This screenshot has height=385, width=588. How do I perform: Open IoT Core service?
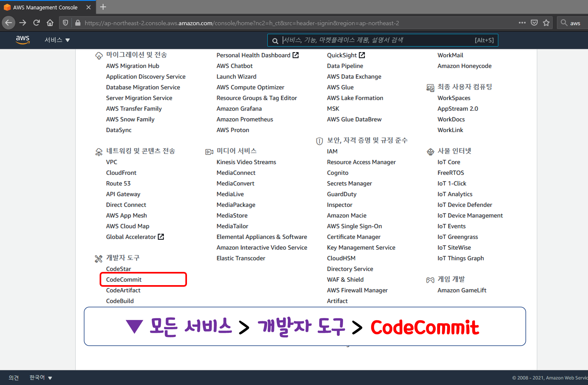pos(449,162)
